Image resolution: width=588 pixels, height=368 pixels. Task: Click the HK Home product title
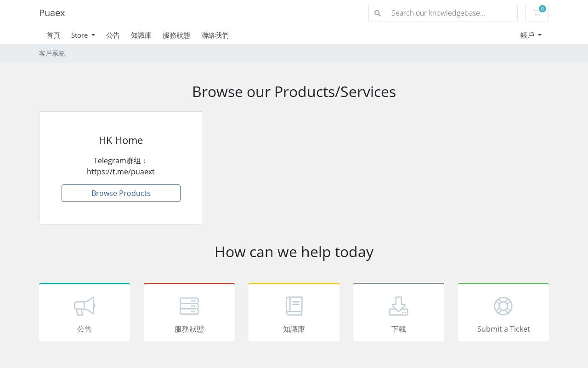121,140
